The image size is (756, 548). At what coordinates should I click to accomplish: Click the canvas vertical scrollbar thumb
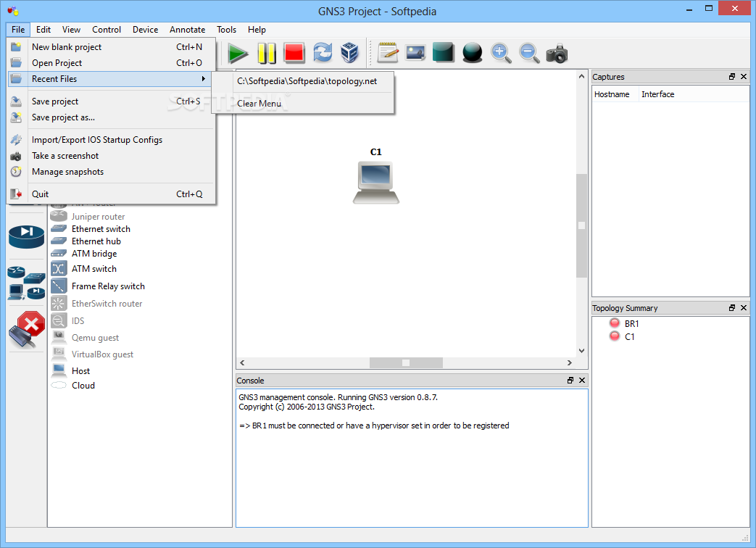581,225
